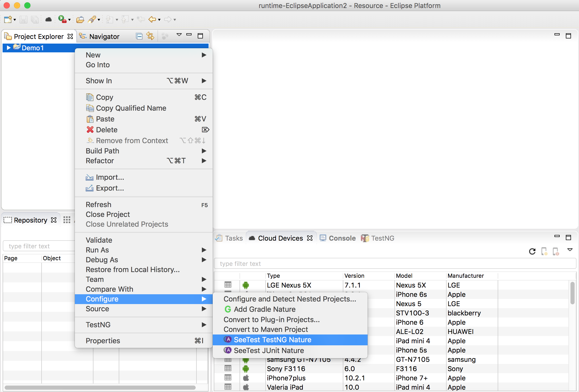
Task: Open the Cloud Devices view menu triangle
Action: 570,250
